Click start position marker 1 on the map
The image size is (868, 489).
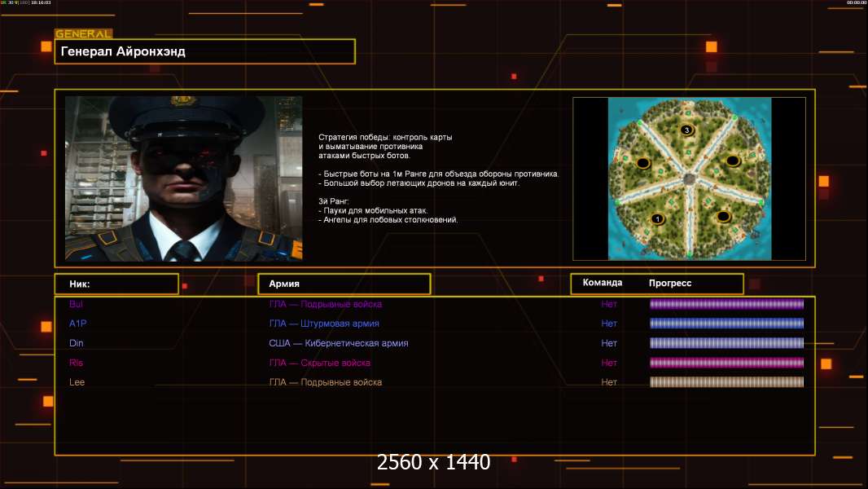tap(658, 218)
